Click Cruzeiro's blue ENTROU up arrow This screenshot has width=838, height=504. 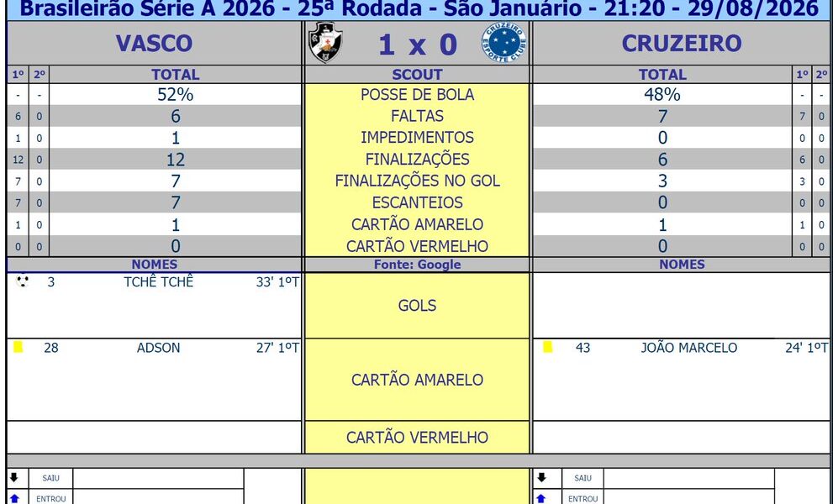(x=541, y=498)
